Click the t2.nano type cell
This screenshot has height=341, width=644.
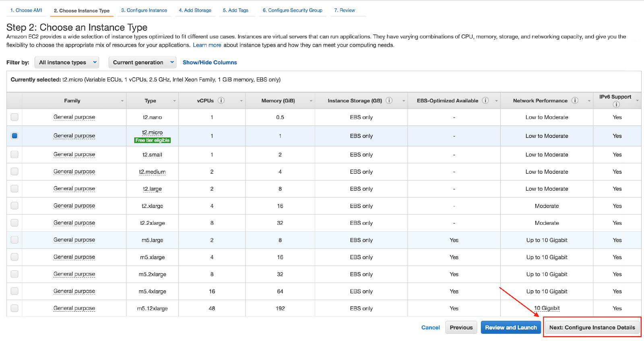point(152,117)
